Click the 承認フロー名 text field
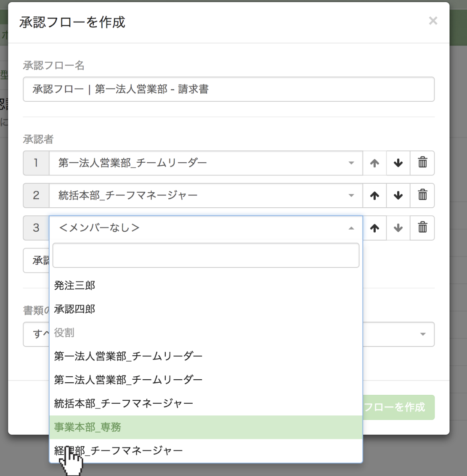 pos(228,89)
